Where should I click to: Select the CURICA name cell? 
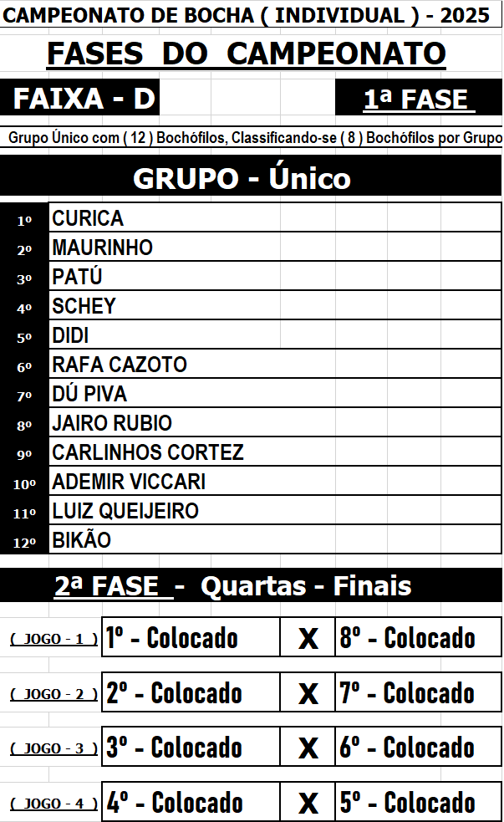pos(275,217)
